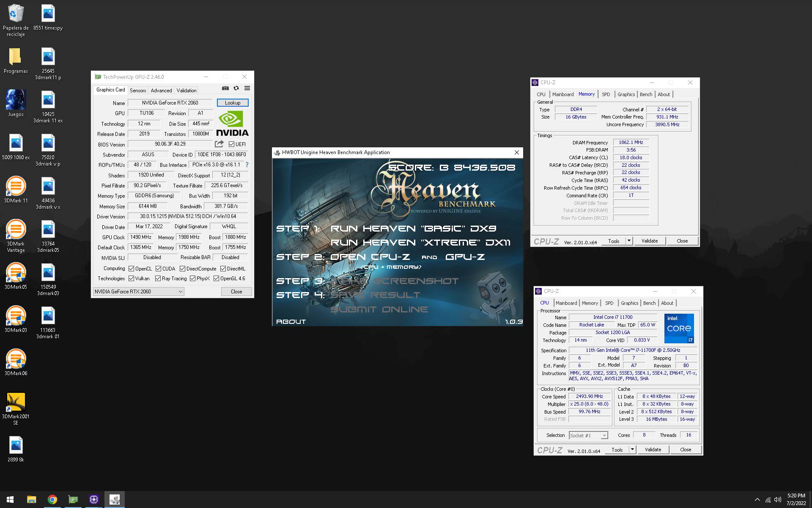The height and width of the screenshot is (508, 812).
Task: Open the volume control tray icon
Action: coord(777,500)
